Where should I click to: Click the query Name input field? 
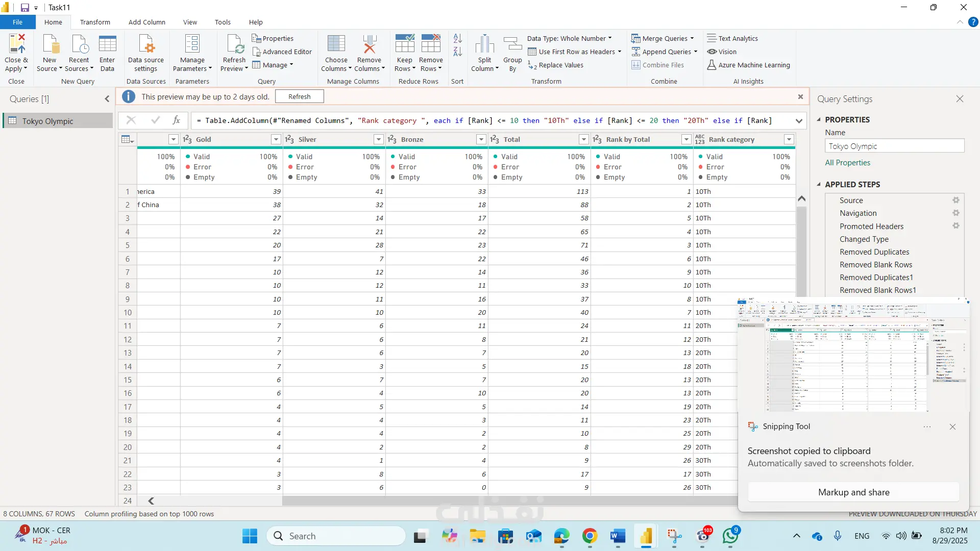(x=894, y=146)
